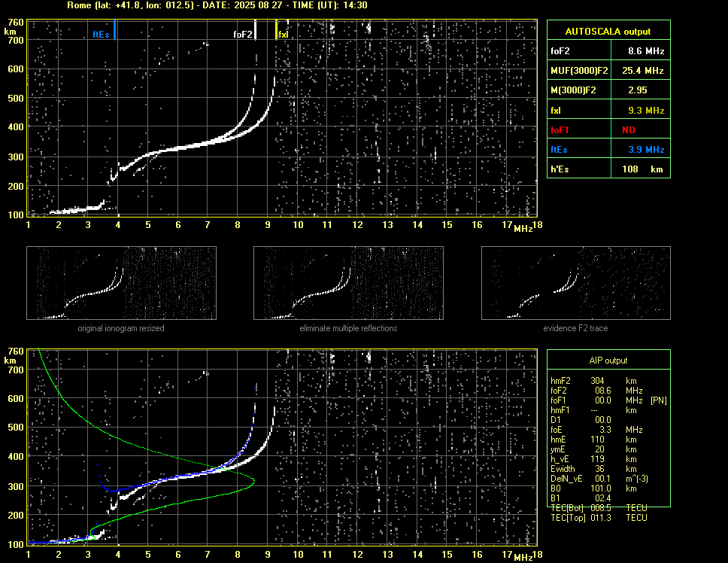Select the B1 02.4 row
Image resolution: width=728 pixels, height=563 pixels.
coord(581,498)
